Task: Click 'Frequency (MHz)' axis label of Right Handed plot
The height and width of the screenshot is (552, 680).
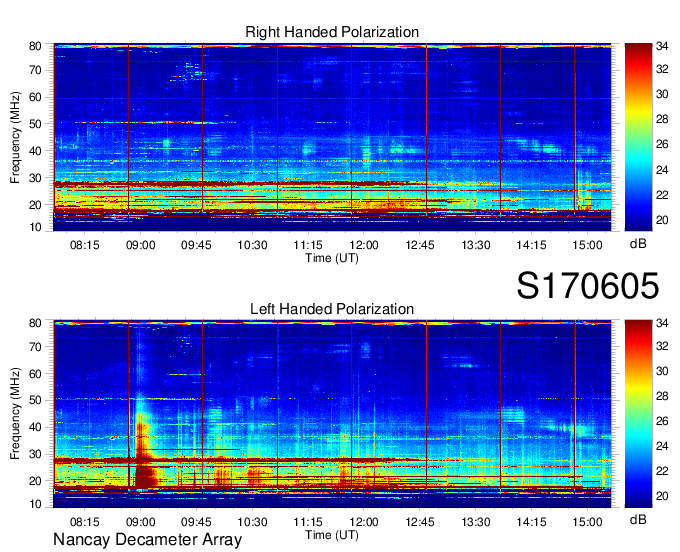Action: click(15, 137)
